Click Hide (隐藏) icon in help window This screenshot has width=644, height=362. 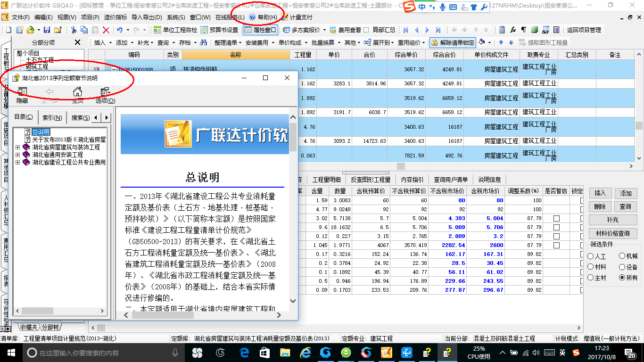click(x=22, y=95)
